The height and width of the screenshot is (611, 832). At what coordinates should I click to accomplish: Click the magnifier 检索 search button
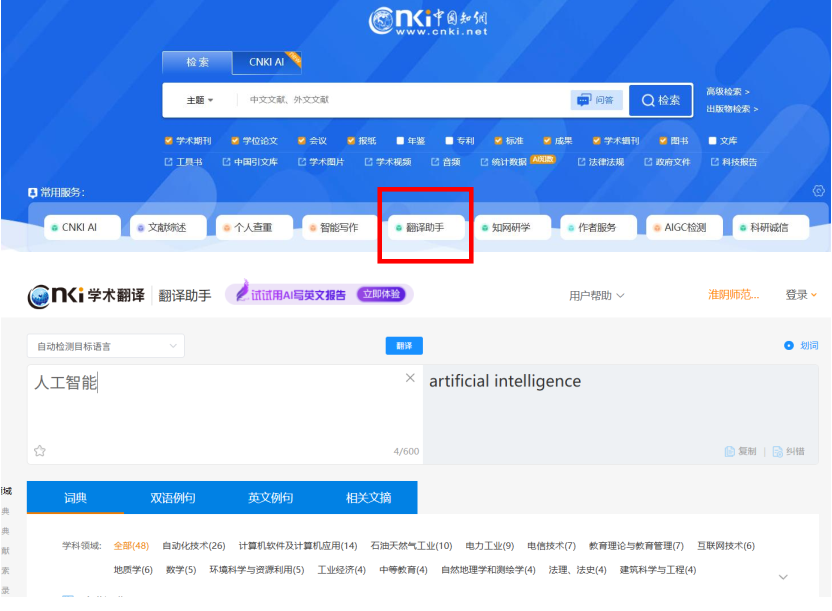pos(661,100)
